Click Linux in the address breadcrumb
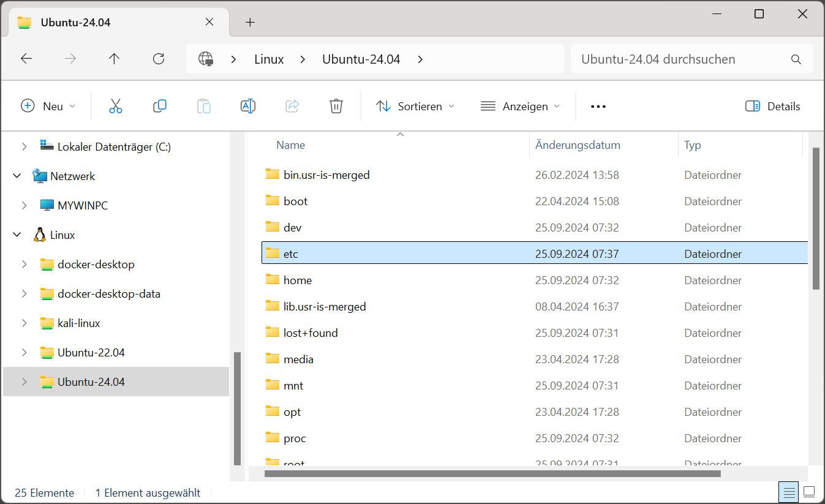 269,59
